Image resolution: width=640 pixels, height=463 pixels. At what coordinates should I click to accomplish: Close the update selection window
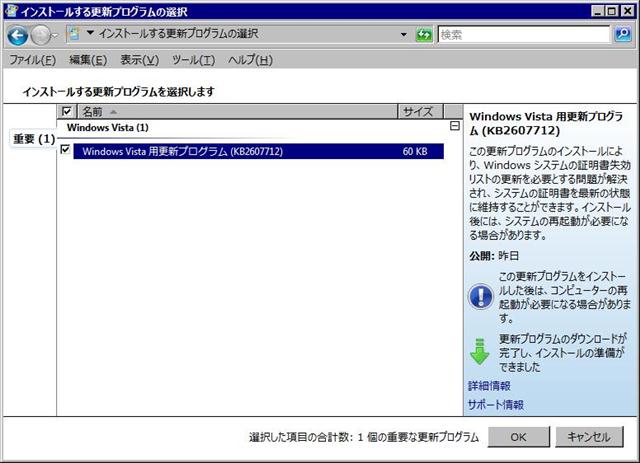pos(627,11)
